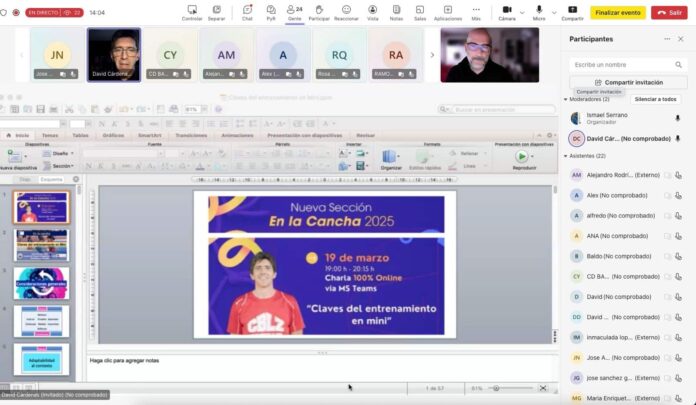Image resolution: width=696 pixels, height=405 pixels.
Task: Click the Silenciar a todos button
Action: [655, 99]
